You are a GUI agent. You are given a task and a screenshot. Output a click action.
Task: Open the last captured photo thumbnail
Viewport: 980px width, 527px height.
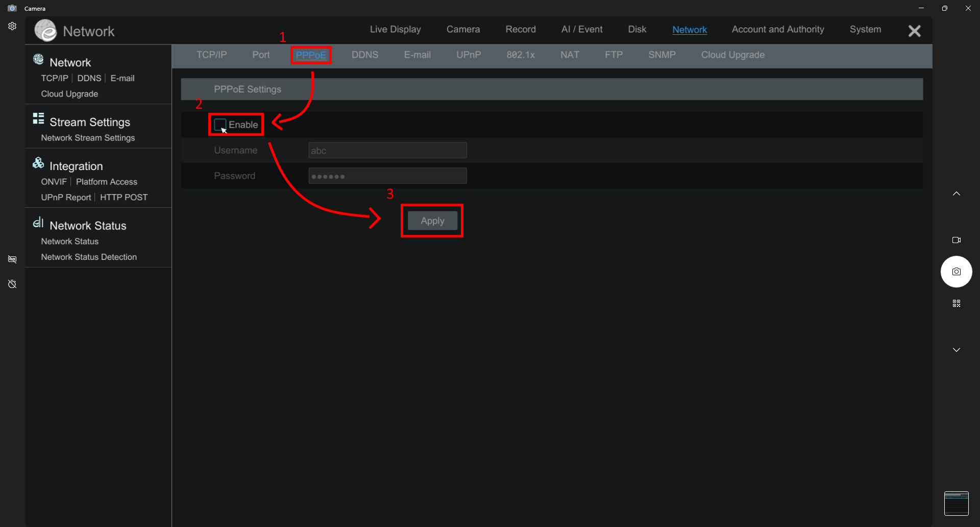[956, 504]
